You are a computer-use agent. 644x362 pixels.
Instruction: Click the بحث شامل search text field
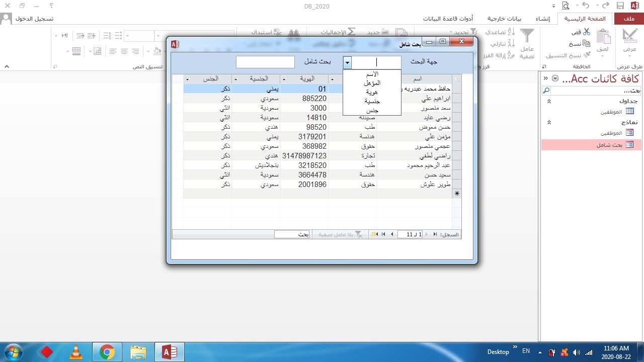point(265,62)
